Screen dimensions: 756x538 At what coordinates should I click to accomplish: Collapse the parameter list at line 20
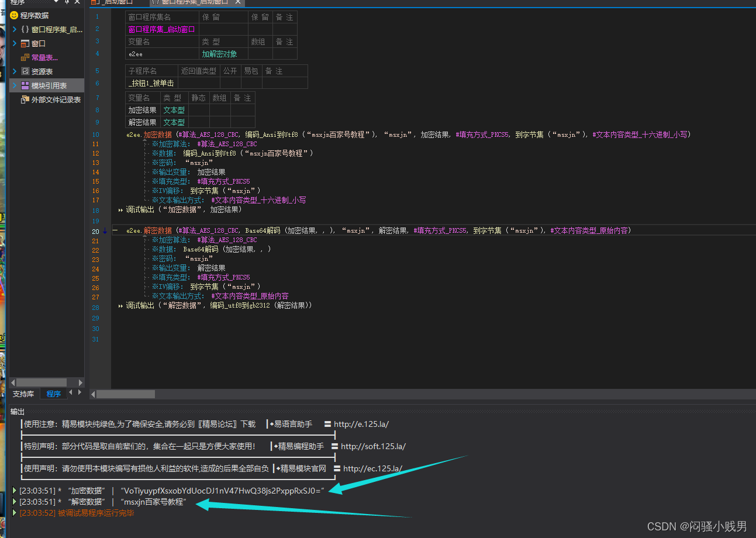(115, 230)
